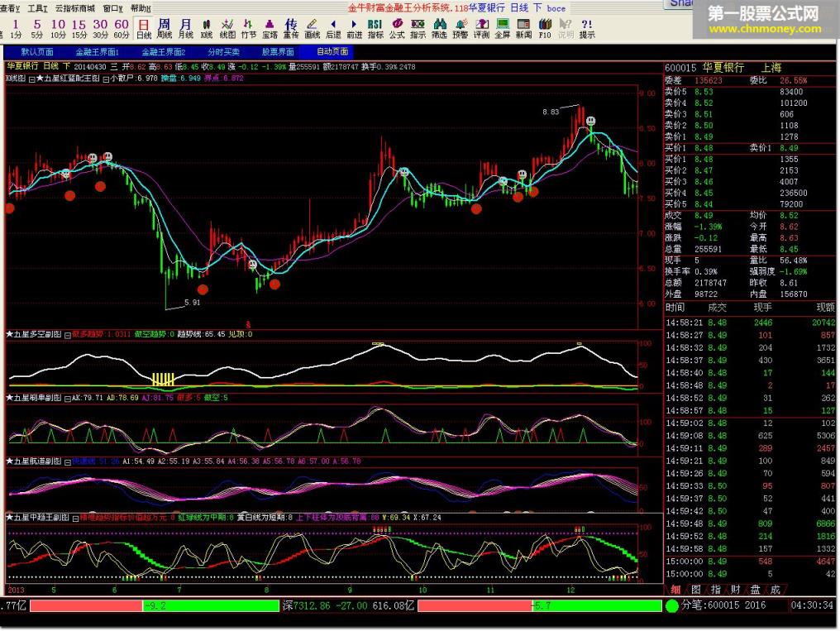Collapse the 小散户 indicator toggle box
Image resolution: width=840 pixels, height=631 pixels.
pos(106,79)
